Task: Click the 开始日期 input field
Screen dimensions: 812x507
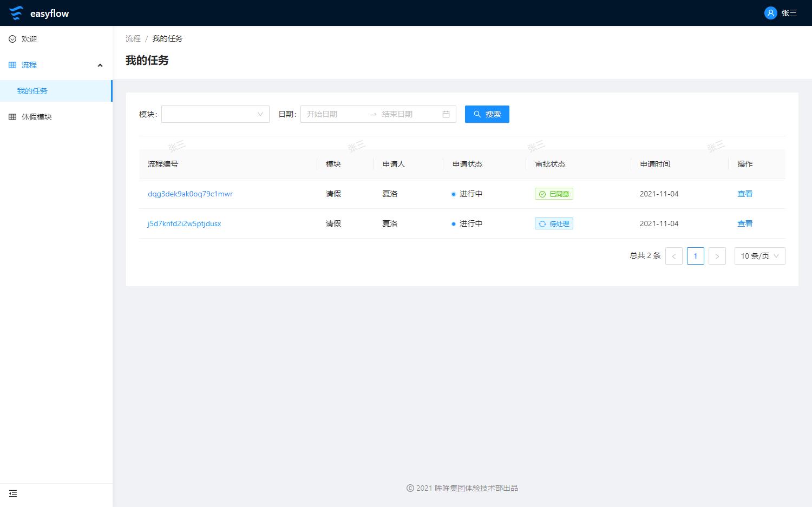Action: [x=335, y=114]
